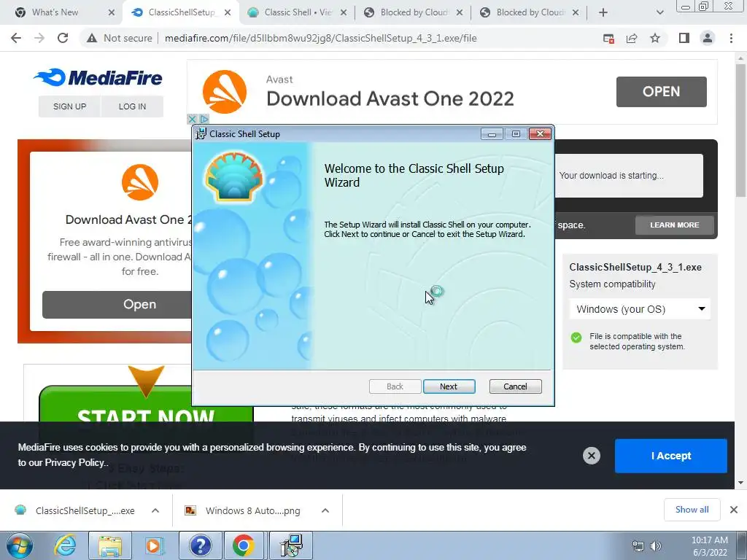Launch Internet Explorer from taskbar
747x560 pixels.
(65, 545)
